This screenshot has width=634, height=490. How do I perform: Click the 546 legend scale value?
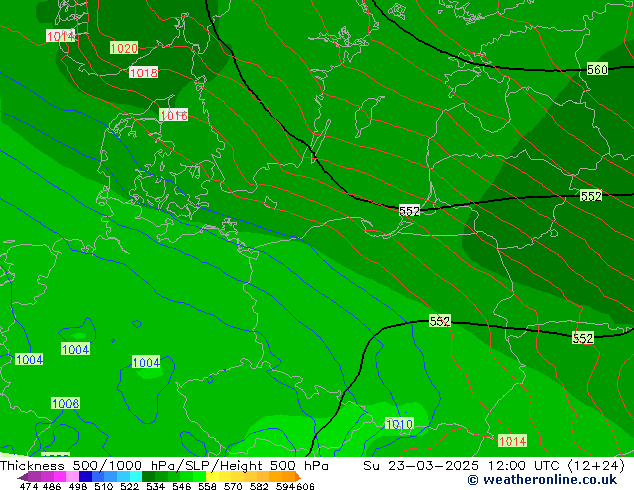click(x=181, y=486)
